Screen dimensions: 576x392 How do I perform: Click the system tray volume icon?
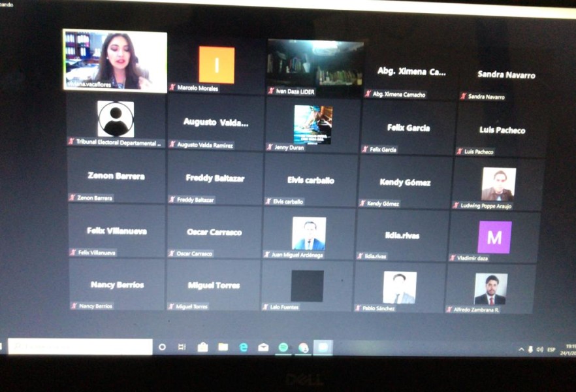539,350
